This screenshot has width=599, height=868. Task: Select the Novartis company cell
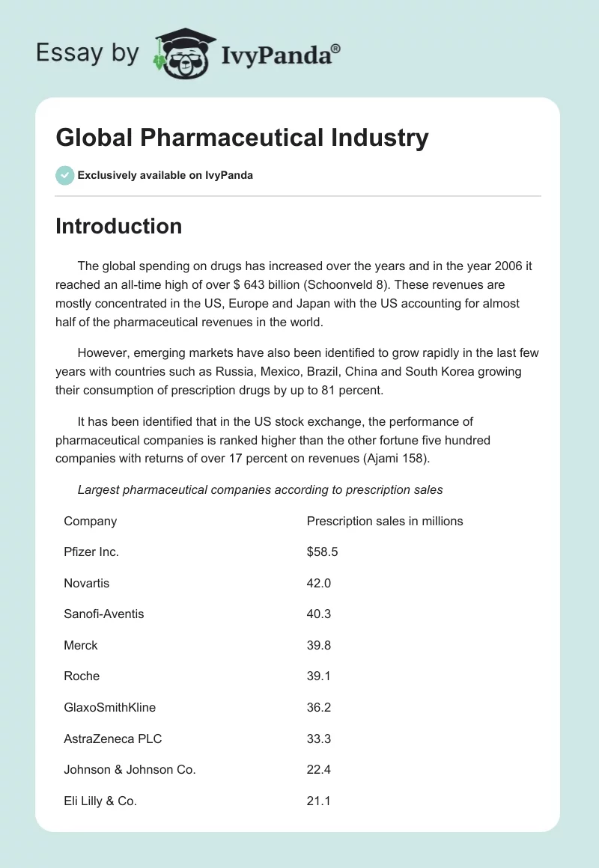(x=86, y=582)
